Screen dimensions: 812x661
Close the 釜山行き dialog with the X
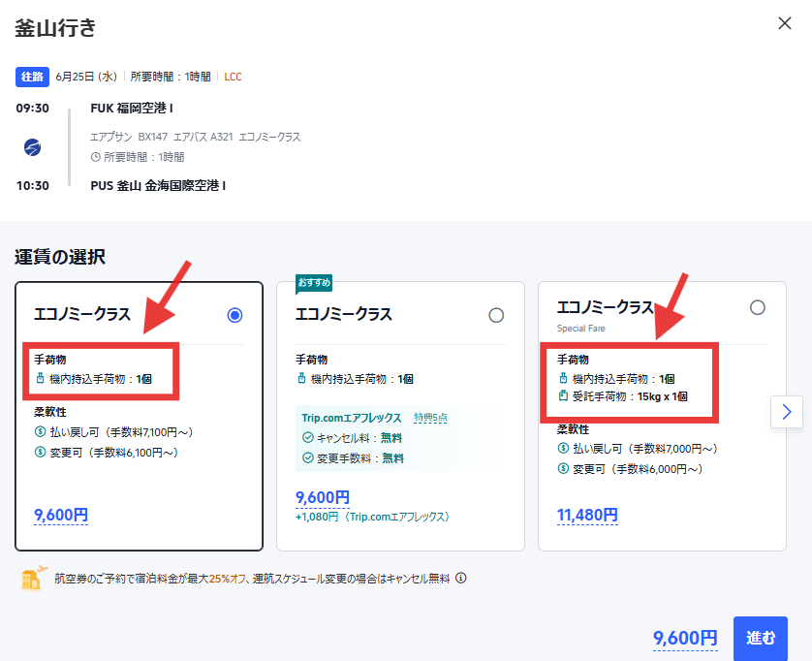tap(785, 23)
